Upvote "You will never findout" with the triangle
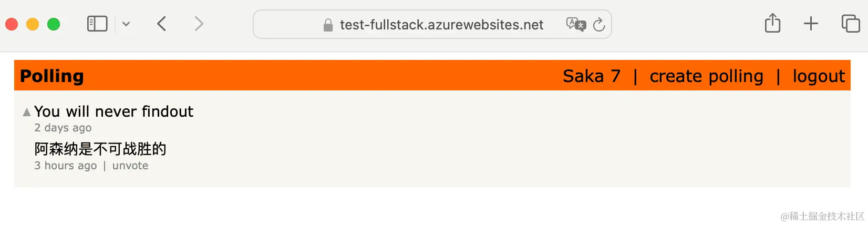The height and width of the screenshot is (225, 868). [x=27, y=112]
